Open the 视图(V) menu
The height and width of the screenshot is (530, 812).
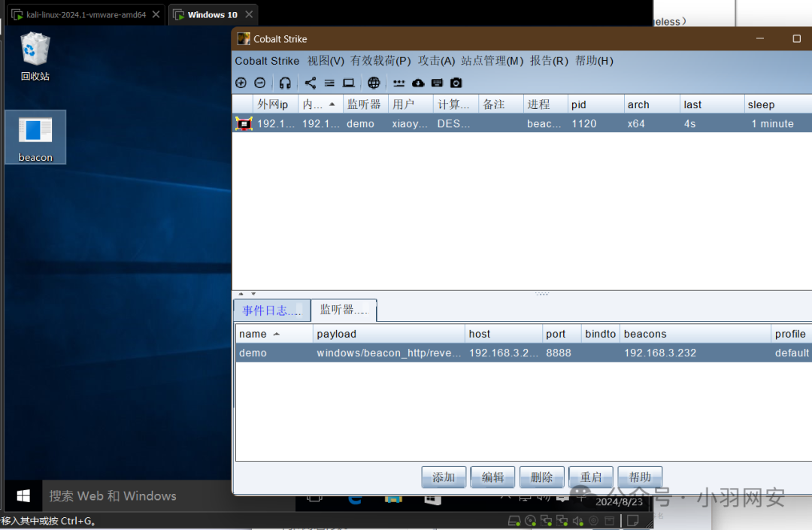coord(326,61)
